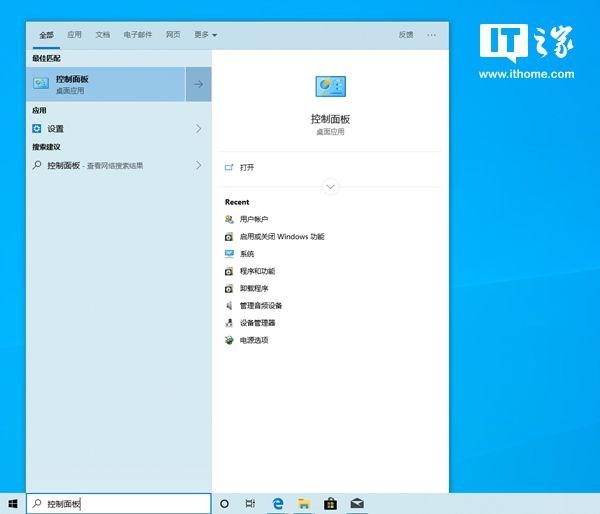Click the magnifier icon in the taskbar search box
The height and width of the screenshot is (514, 600).
[37, 504]
